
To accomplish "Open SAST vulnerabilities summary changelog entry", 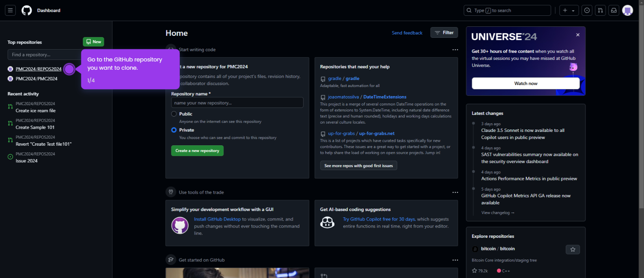I will (530, 158).
